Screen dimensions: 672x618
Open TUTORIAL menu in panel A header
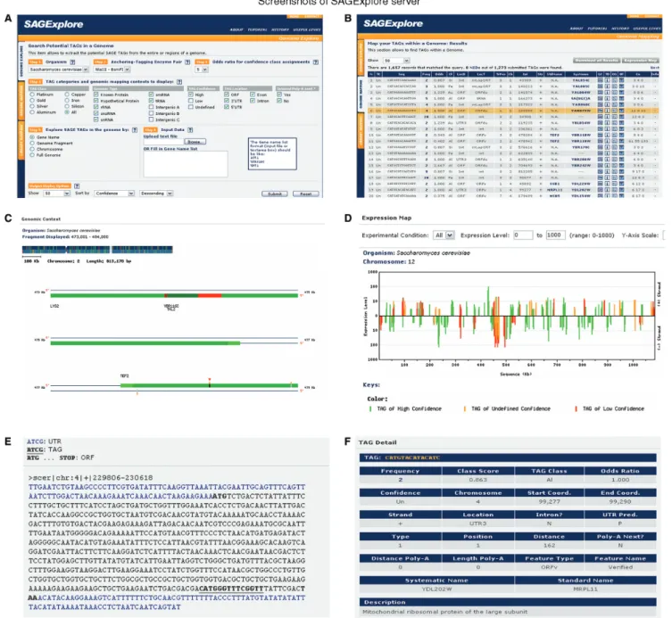257,29
